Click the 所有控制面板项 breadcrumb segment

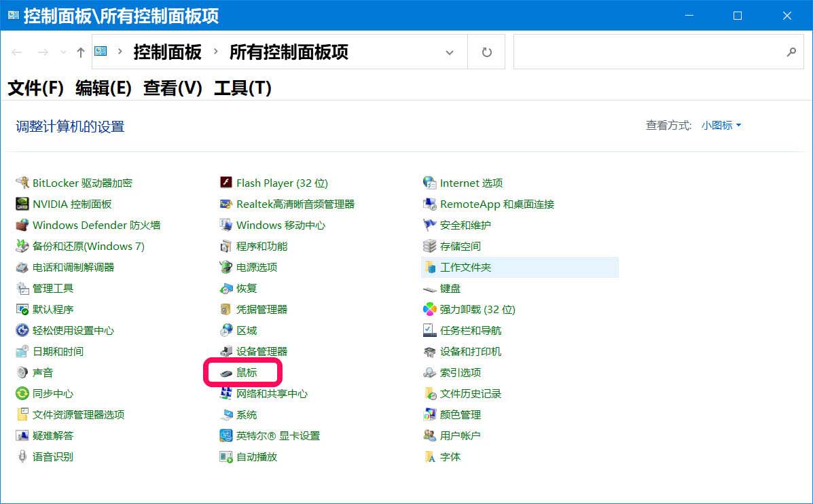coord(289,52)
